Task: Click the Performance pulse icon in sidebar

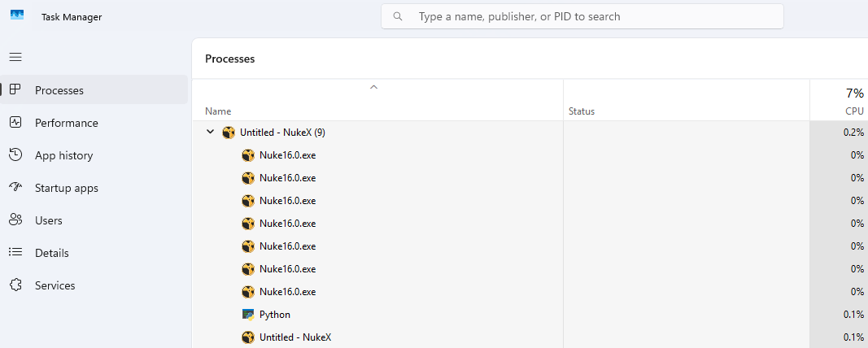Action: point(15,122)
